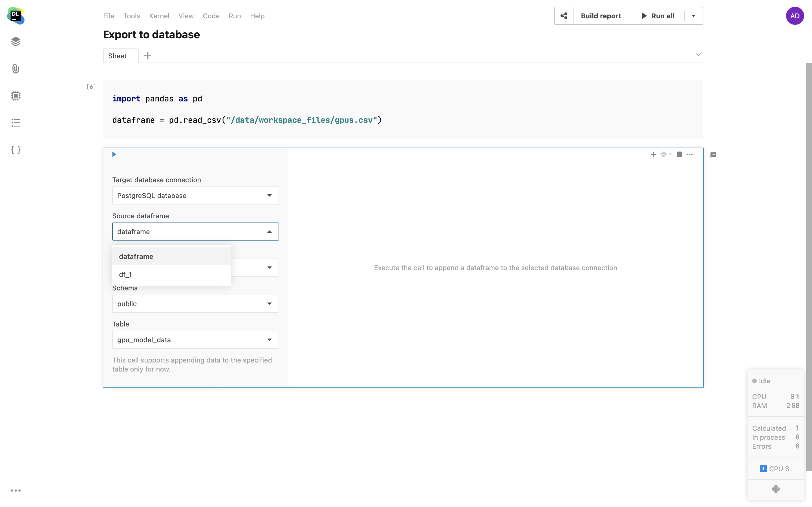
Task: Open the Table gpu_model_data dropdown
Action: [195, 340]
